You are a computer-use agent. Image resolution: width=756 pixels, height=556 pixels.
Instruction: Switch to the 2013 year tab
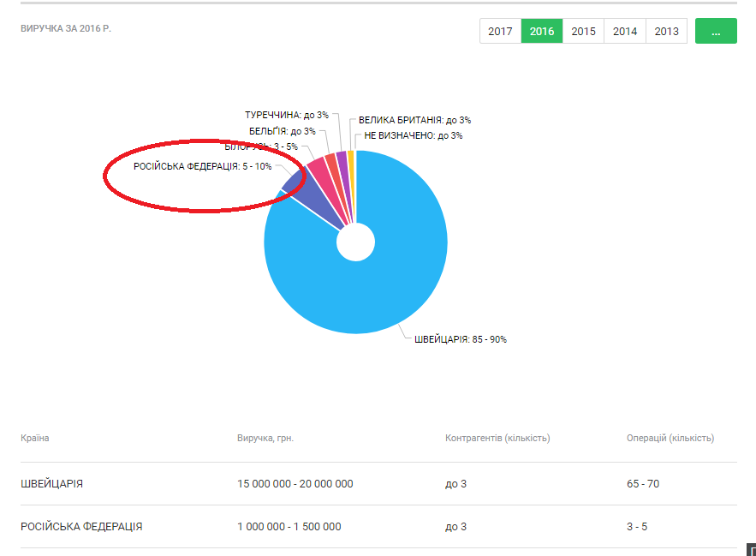tap(666, 31)
